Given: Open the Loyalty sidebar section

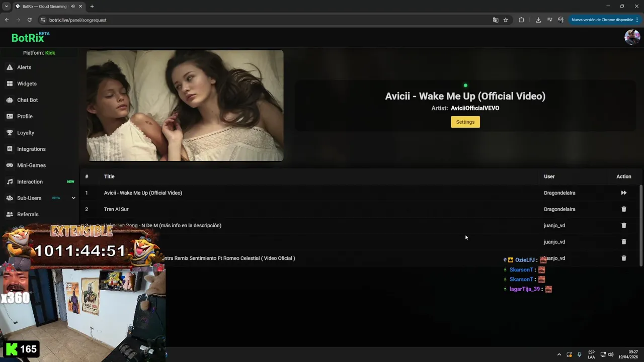Looking at the screenshot, I should (x=26, y=133).
